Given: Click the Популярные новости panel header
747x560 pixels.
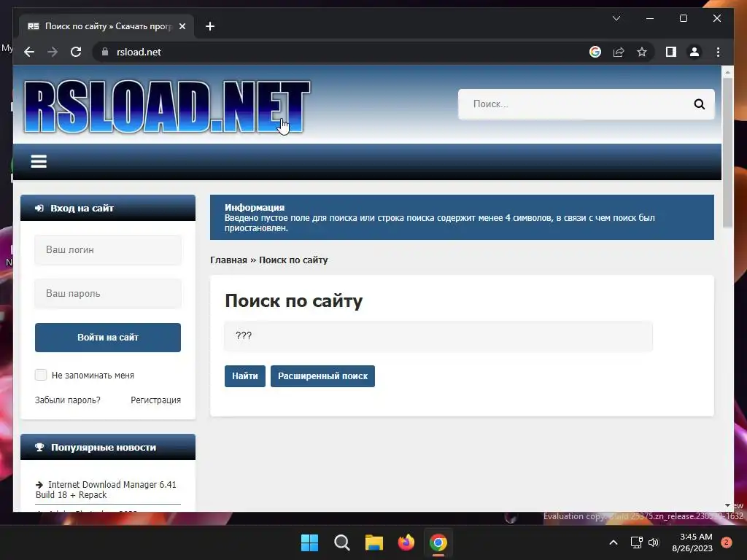Looking at the screenshot, I should (108, 447).
